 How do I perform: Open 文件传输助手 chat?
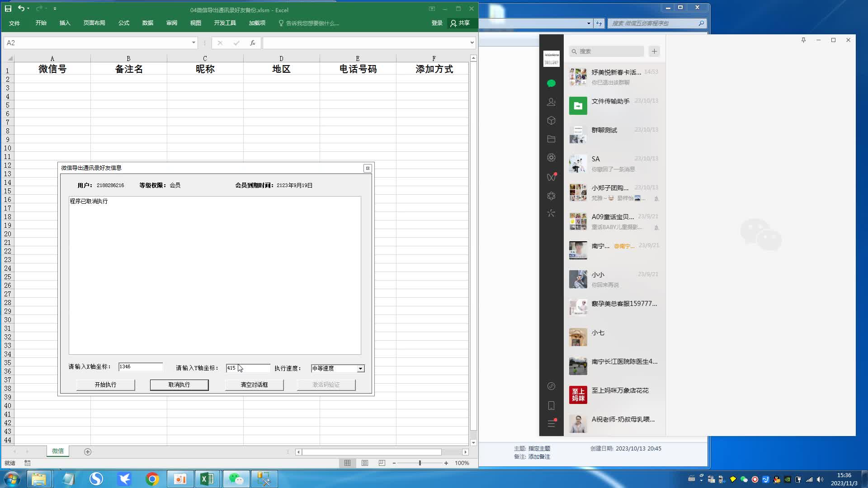[614, 106]
